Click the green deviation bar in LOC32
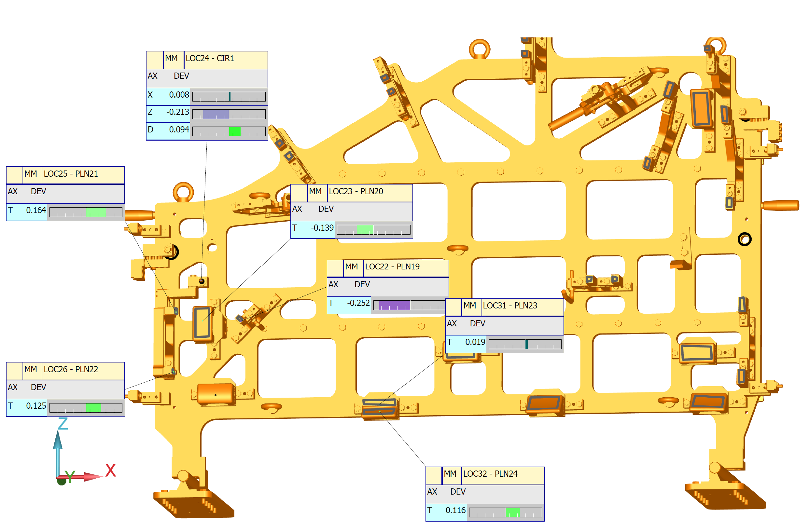The width and height of the screenshot is (809, 532). (x=513, y=512)
